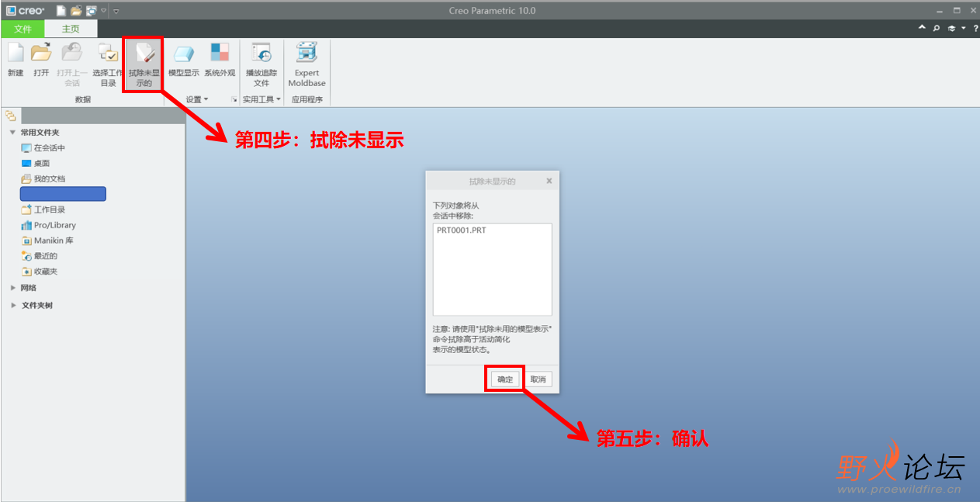Expand the 文件夹树 section

tap(12, 306)
